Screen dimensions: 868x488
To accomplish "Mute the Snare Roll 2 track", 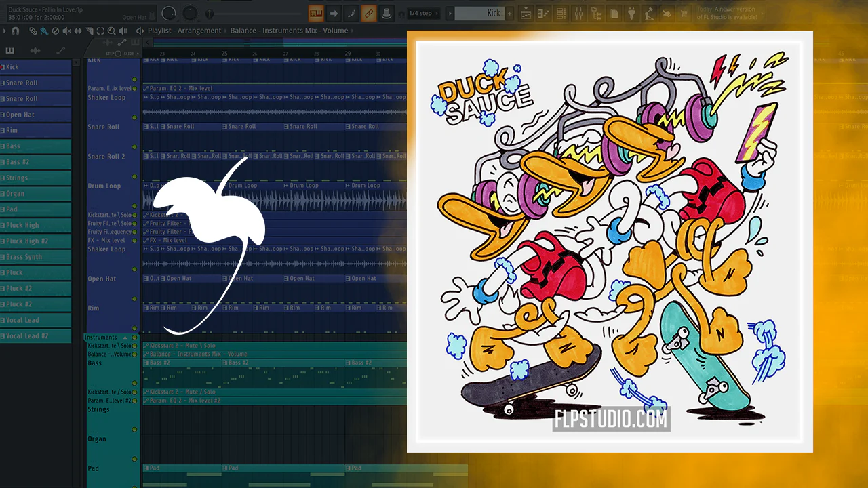I will 135,175.
